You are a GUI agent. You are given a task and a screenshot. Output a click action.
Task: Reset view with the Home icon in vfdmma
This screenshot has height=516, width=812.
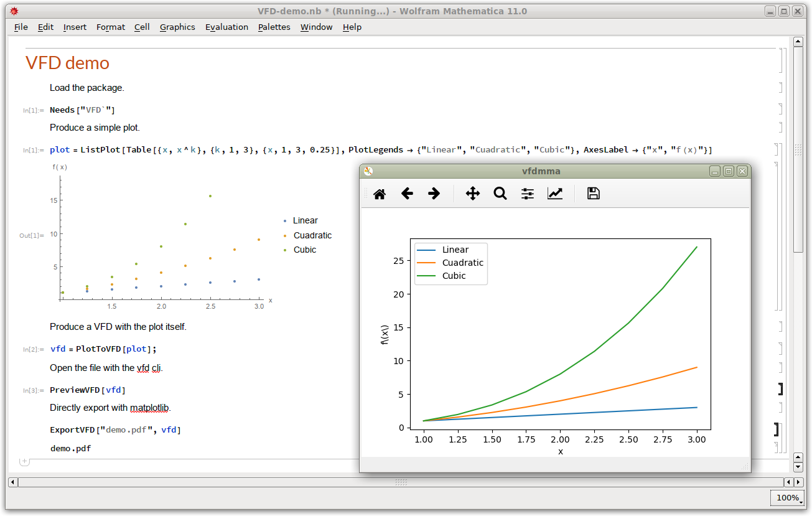[380, 194]
